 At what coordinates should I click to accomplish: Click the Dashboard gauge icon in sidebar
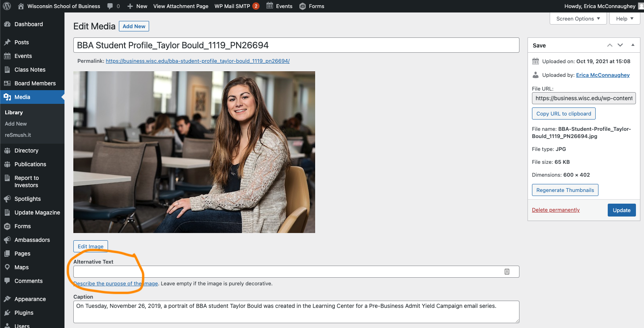7,24
